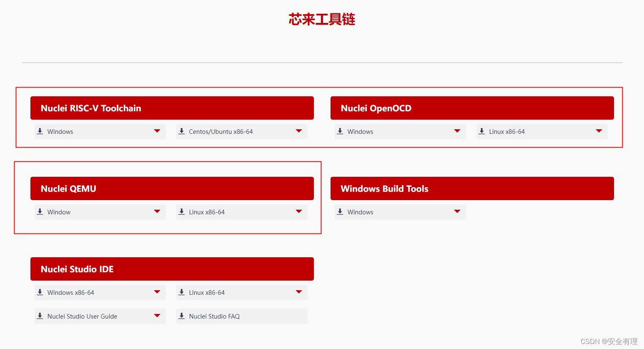Expand Windows Build Tools Windows dropdown arrow
This screenshot has height=349, width=644.
[457, 211]
